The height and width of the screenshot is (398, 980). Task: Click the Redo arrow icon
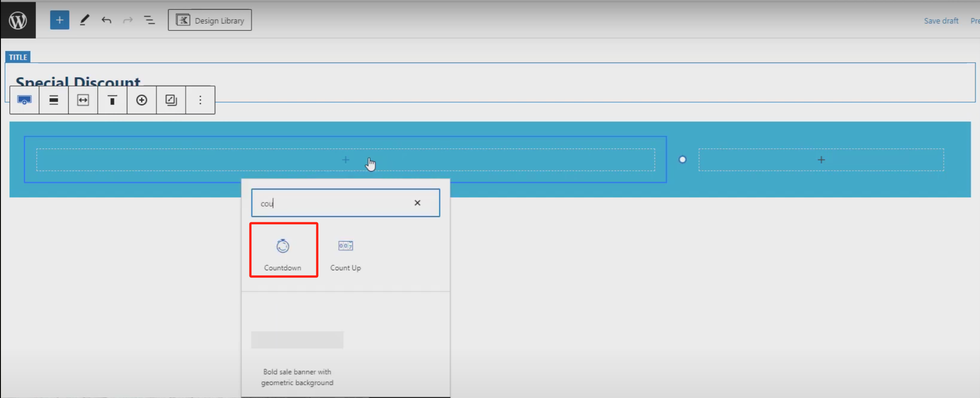tap(128, 20)
